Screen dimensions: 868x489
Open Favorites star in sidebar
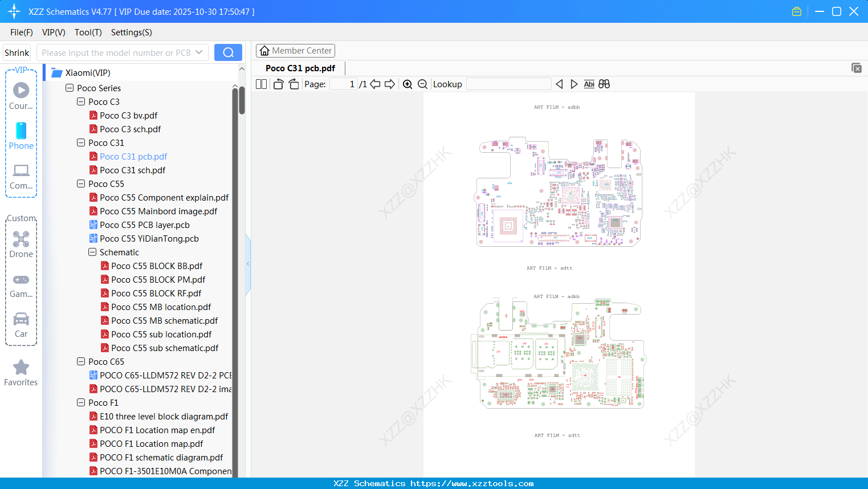point(21,373)
